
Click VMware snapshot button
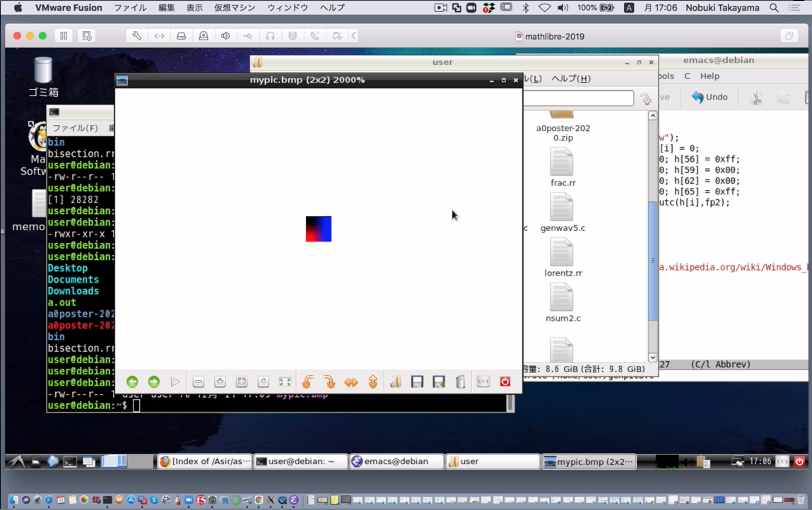pyautogui.click(x=87, y=36)
